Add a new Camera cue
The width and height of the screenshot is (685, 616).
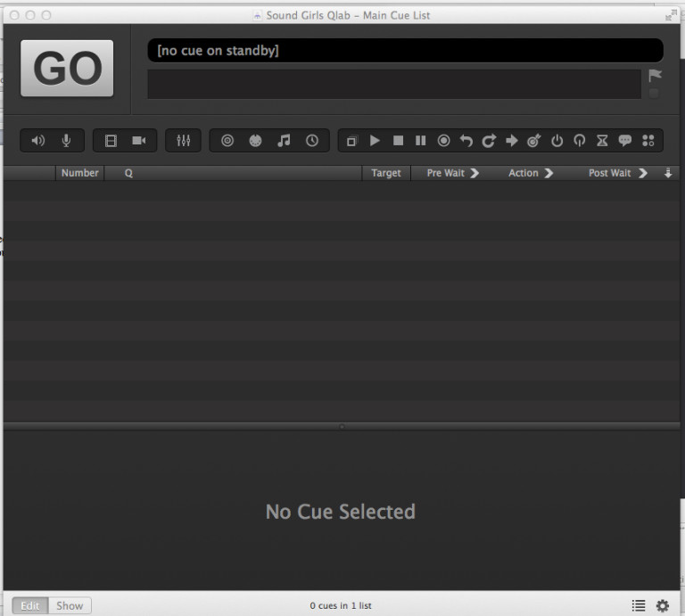pos(139,141)
